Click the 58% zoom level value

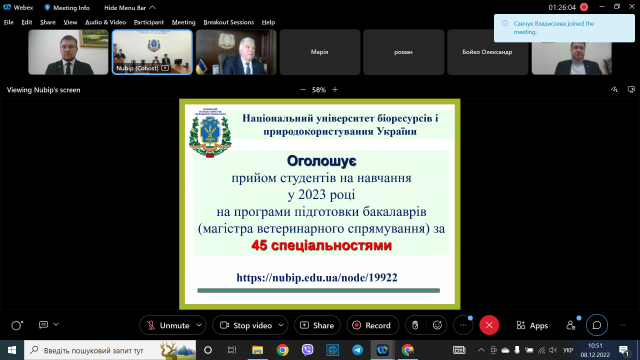(x=319, y=90)
